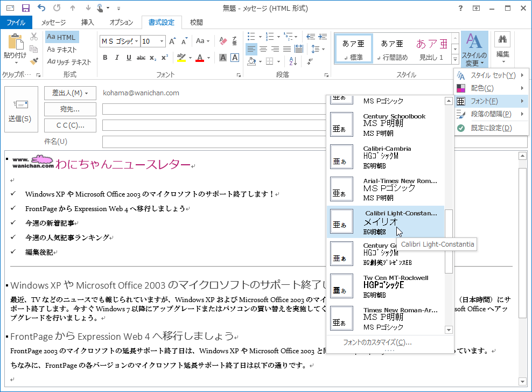Image resolution: width=532 pixels, height=392 pixels.
Task: Toggle Italic formatting
Action: click(117, 58)
